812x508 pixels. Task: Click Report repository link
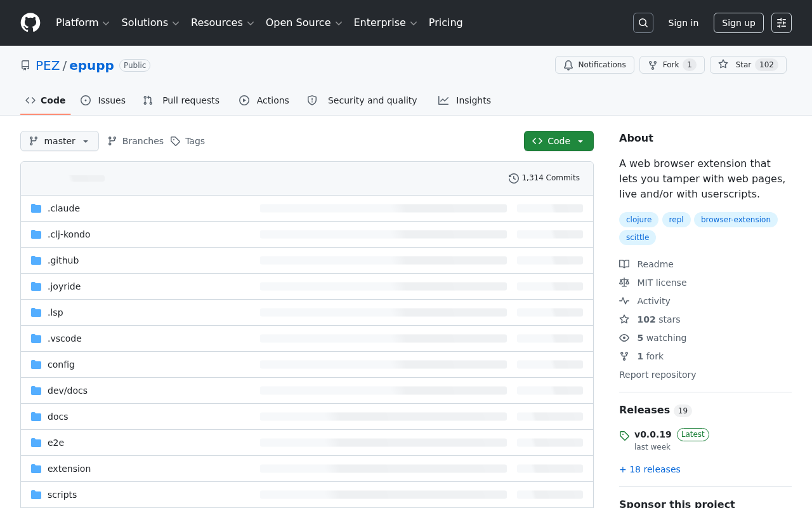(x=657, y=375)
